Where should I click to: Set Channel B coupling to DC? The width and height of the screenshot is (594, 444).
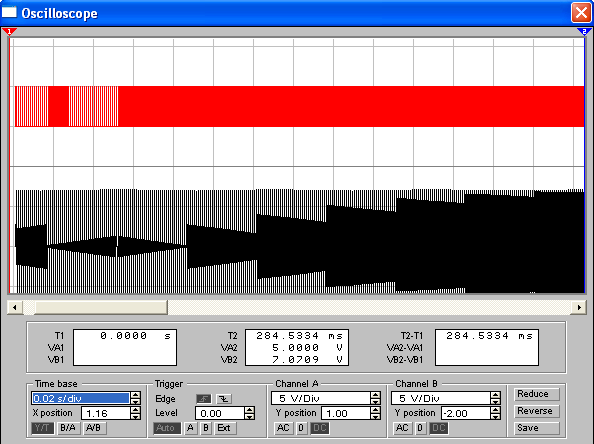point(439,428)
